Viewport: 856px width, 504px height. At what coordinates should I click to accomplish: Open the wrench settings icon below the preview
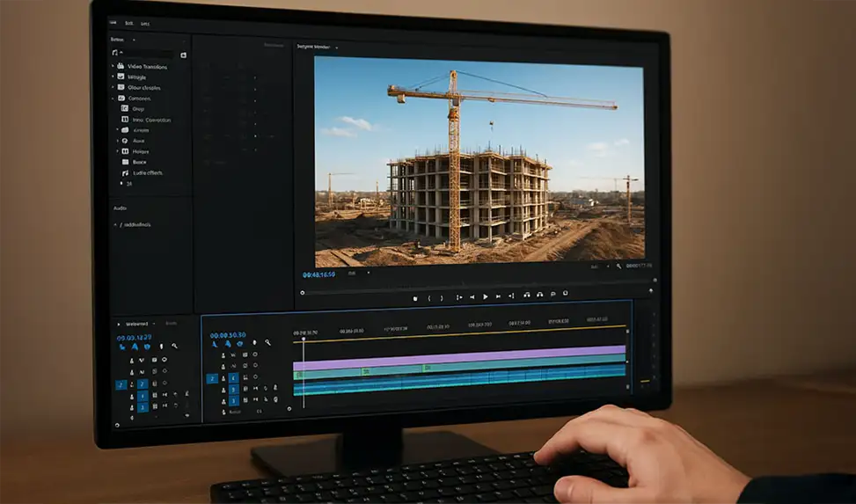coord(618,266)
